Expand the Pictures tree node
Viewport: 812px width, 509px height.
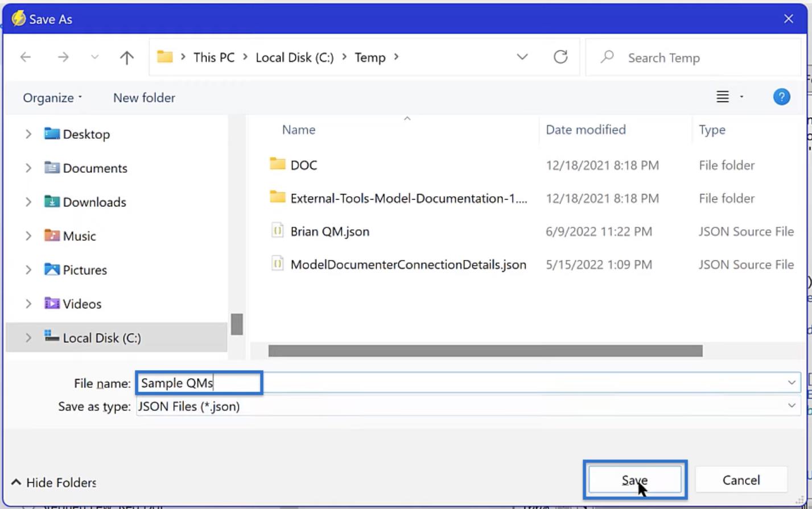[28, 270]
